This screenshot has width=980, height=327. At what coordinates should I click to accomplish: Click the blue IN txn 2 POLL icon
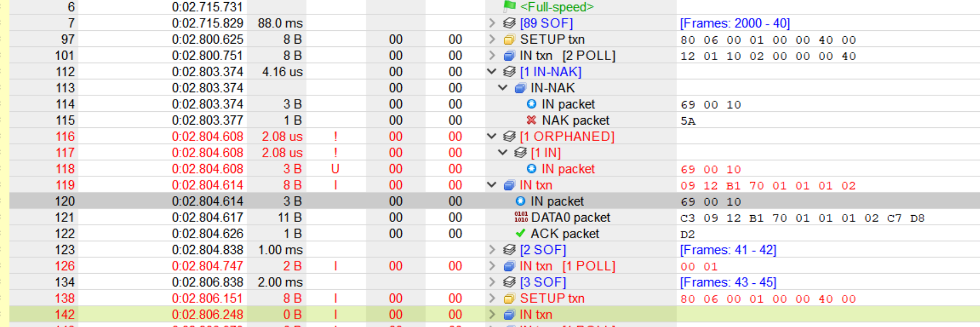tap(509, 56)
